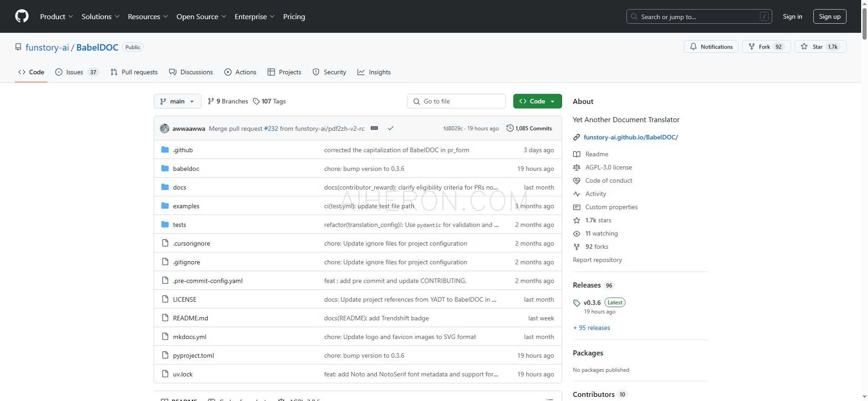This screenshot has height=401, width=868.
Task: Go to the Pricing page
Action: coord(294,16)
